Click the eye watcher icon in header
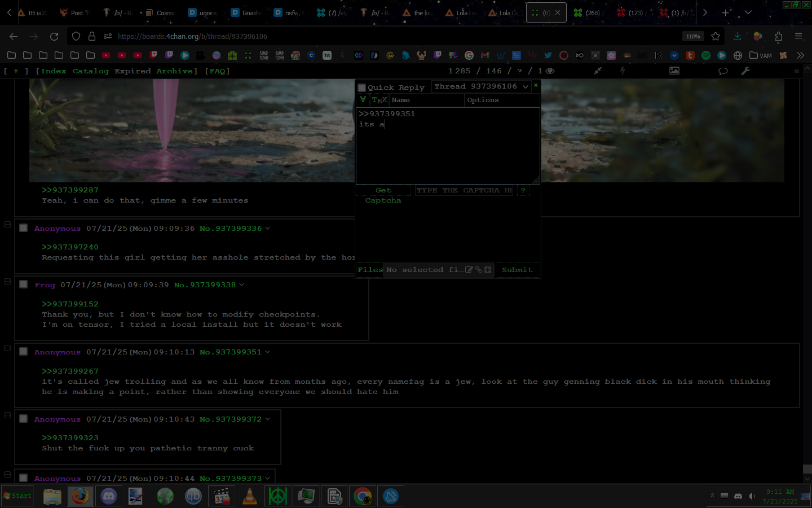The height and width of the screenshot is (508, 812). tap(550, 71)
